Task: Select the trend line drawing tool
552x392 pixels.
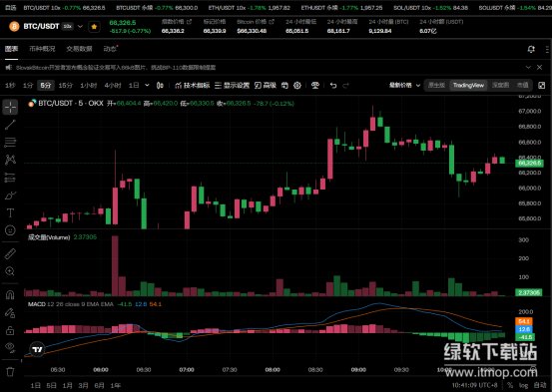Action: (10, 125)
